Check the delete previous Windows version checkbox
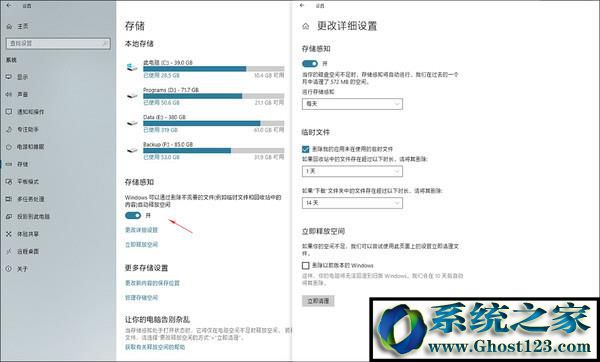The height and width of the screenshot is (362, 600). click(x=305, y=265)
